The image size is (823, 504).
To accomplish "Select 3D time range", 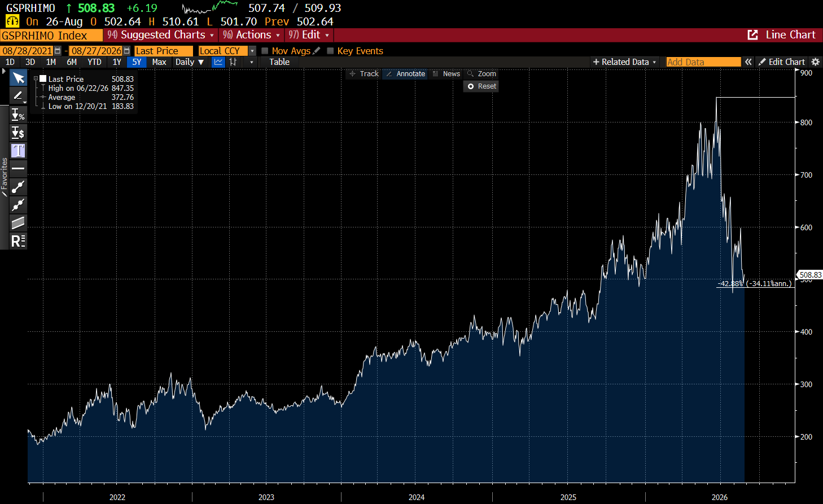I will (x=30, y=62).
